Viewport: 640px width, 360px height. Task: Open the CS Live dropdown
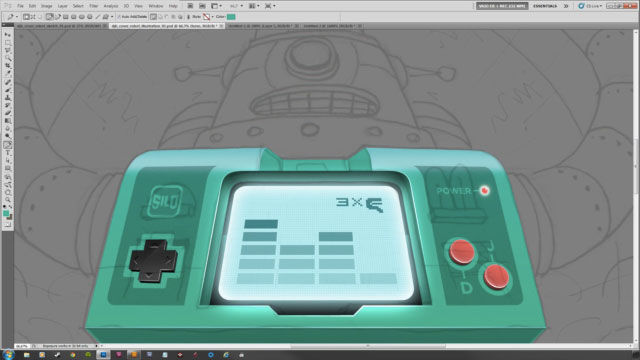pos(590,6)
